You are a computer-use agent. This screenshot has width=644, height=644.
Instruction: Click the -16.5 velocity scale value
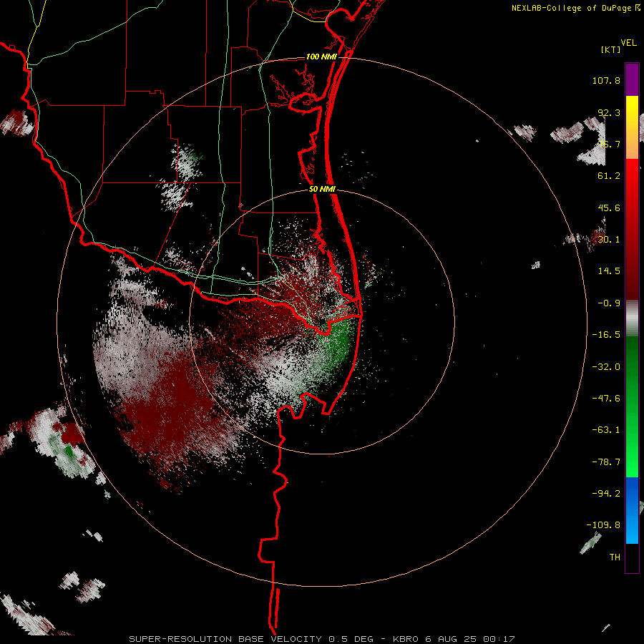click(606, 335)
